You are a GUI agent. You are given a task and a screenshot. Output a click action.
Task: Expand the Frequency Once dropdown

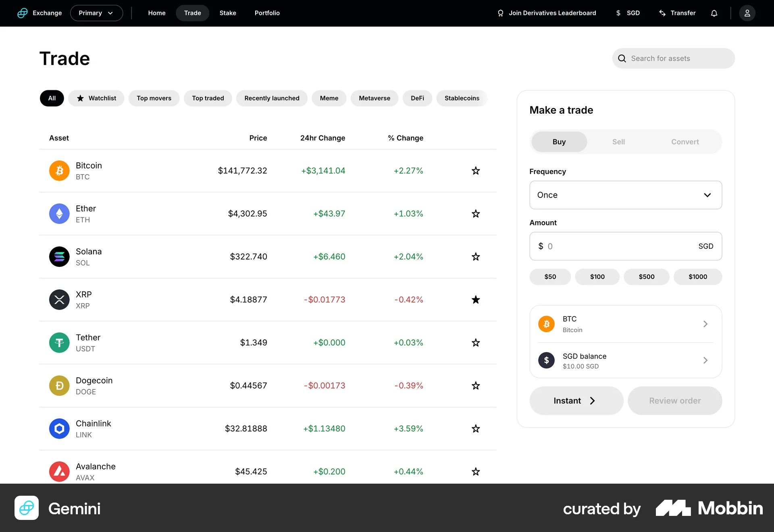coord(625,195)
